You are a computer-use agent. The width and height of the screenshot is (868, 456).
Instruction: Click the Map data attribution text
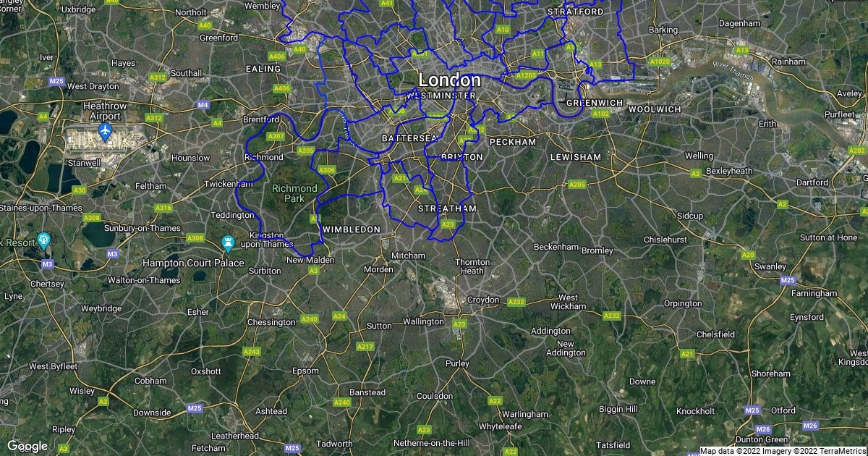click(783, 451)
